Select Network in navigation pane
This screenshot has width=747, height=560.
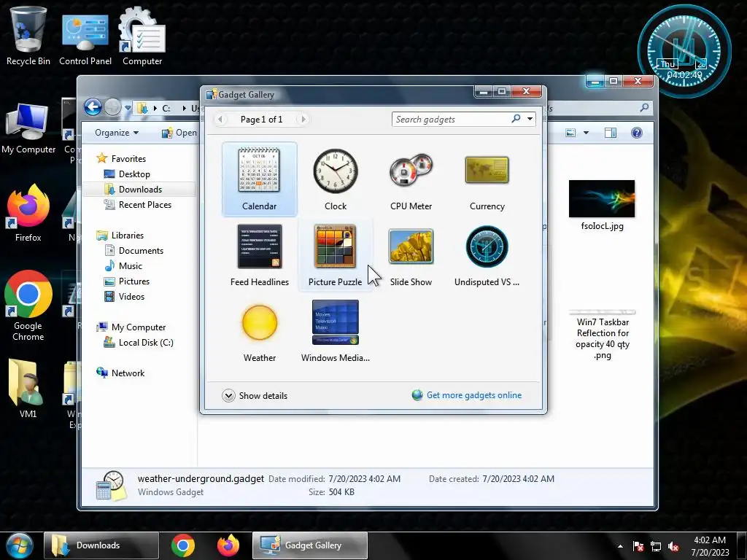pos(120,373)
